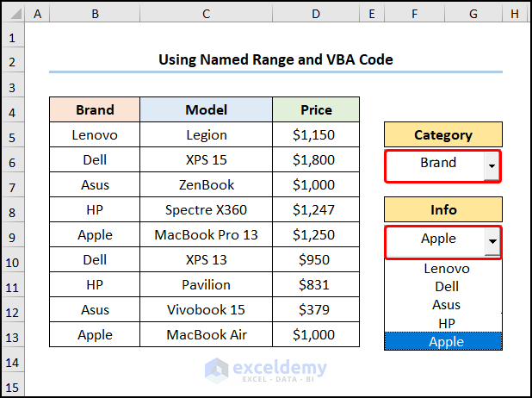Select the Legion model cell
Image resolution: width=532 pixels, height=398 pixels.
tap(206, 134)
